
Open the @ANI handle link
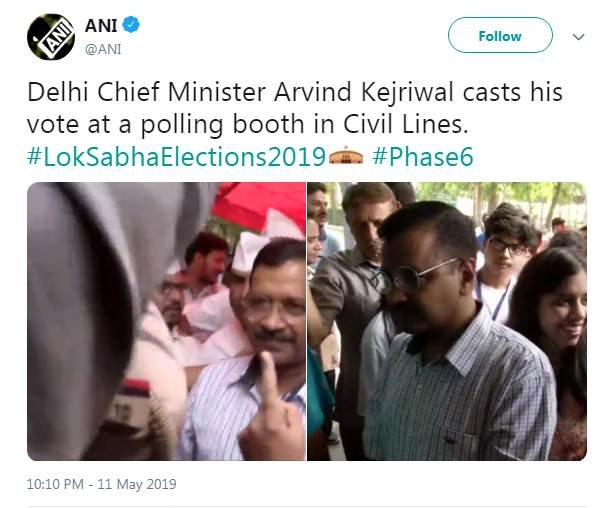105,48
